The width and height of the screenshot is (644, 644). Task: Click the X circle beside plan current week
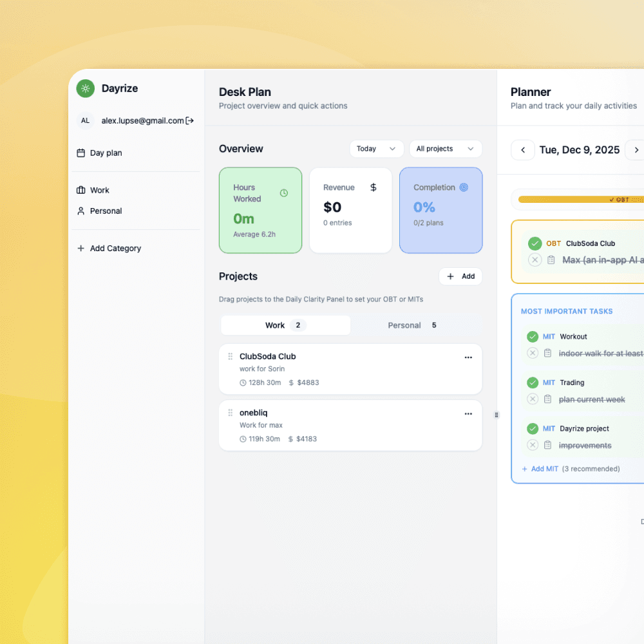(533, 399)
